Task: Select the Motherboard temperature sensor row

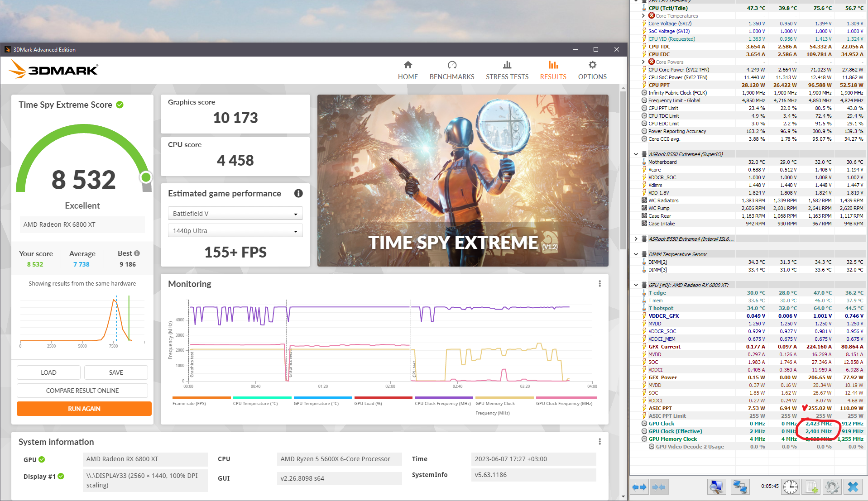Action: coord(748,162)
